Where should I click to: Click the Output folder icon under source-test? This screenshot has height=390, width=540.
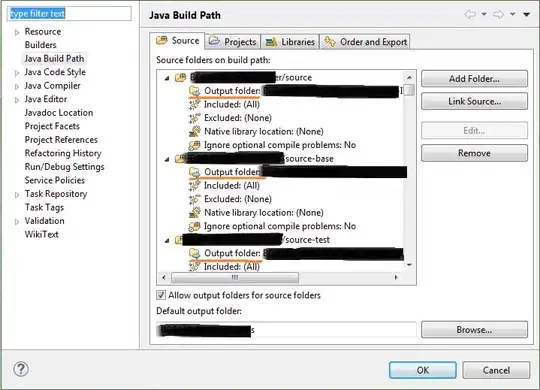195,253
